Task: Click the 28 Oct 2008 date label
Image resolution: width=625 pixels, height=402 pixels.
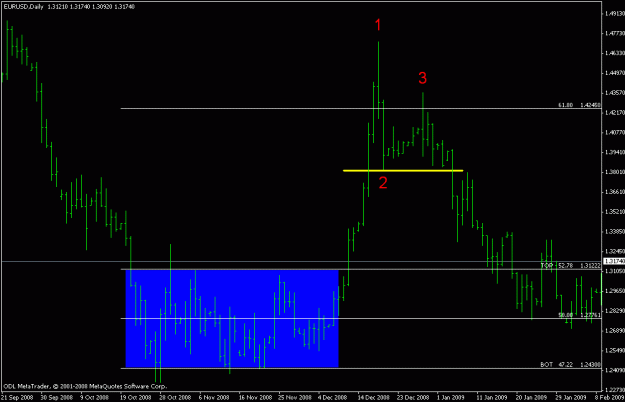Action: tap(175, 397)
